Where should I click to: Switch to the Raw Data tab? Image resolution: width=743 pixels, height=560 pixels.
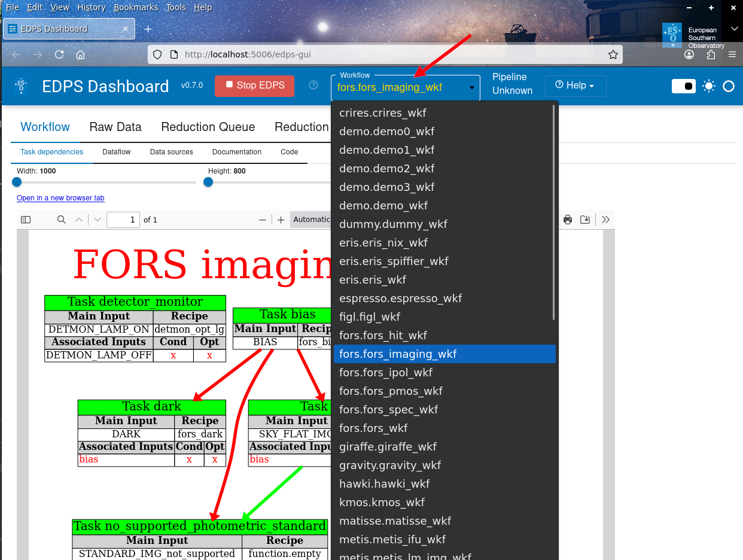(115, 127)
